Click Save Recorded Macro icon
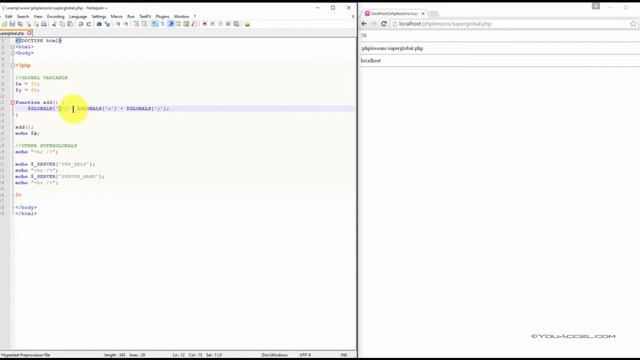 coord(236,24)
